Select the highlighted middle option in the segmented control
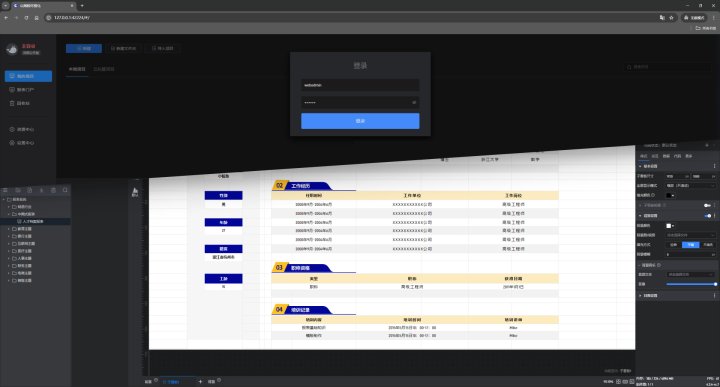This screenshot has width=720, height=387. pos(691,245)
